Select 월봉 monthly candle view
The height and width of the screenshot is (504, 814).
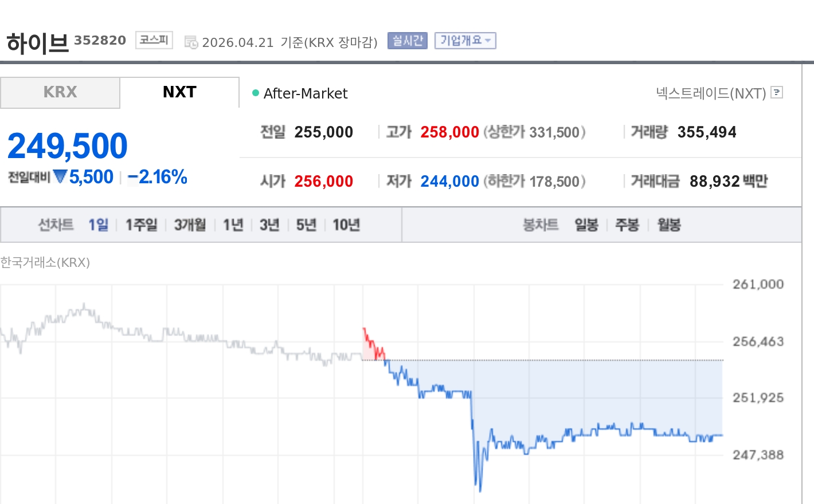(669, 225)
